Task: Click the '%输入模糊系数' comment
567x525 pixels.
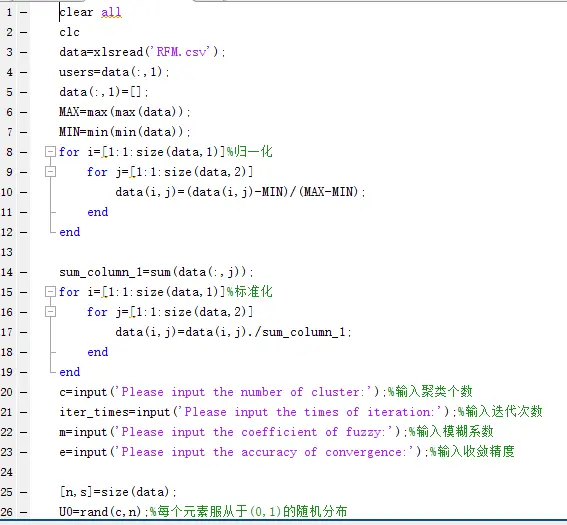Action: click(451, 431)
